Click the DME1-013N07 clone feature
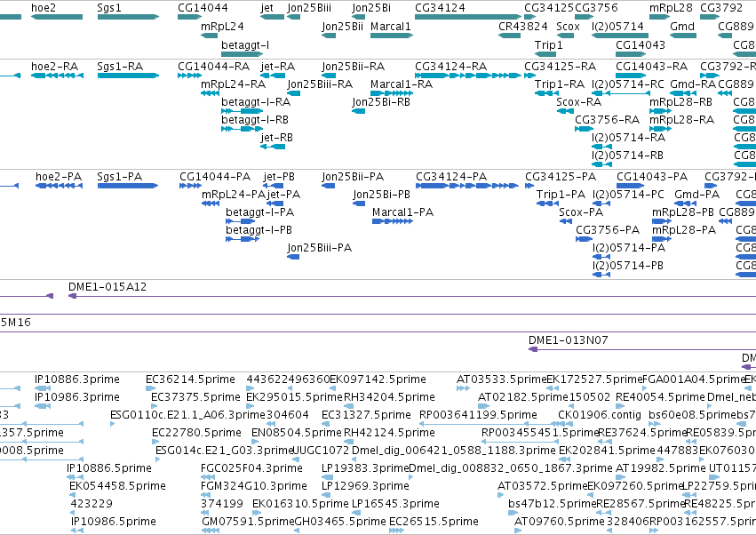 point(642,349)
